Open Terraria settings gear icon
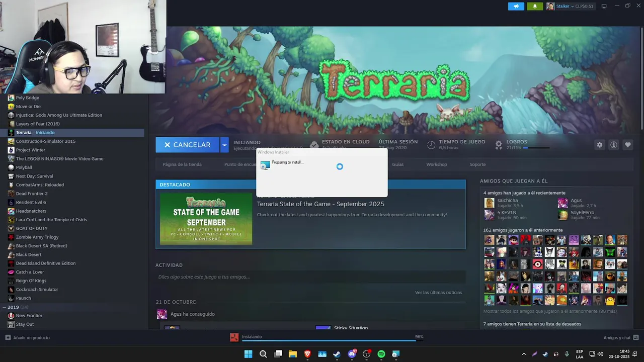Screen dimensions: 644x362 coord(600,145)
